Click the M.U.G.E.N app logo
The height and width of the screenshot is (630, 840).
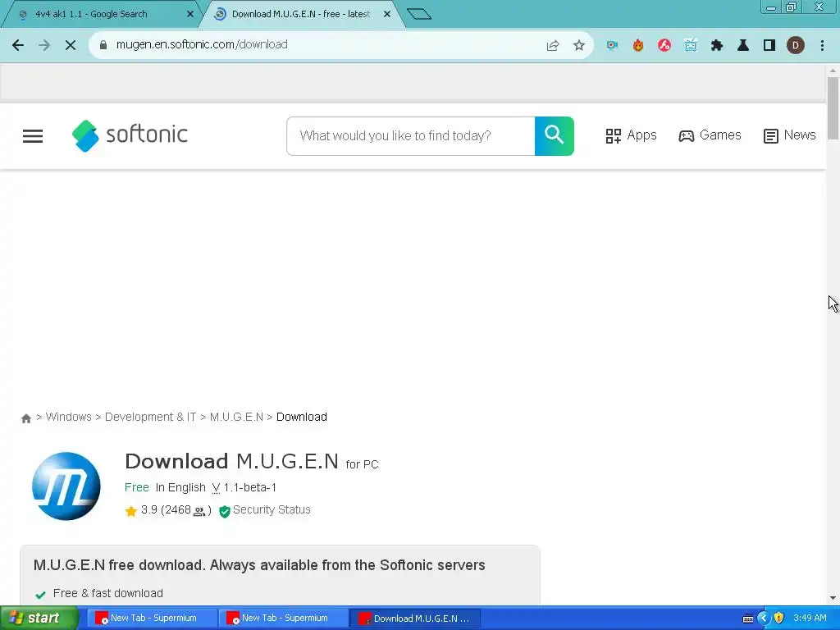pyautogui.click(x=66, y=486)
